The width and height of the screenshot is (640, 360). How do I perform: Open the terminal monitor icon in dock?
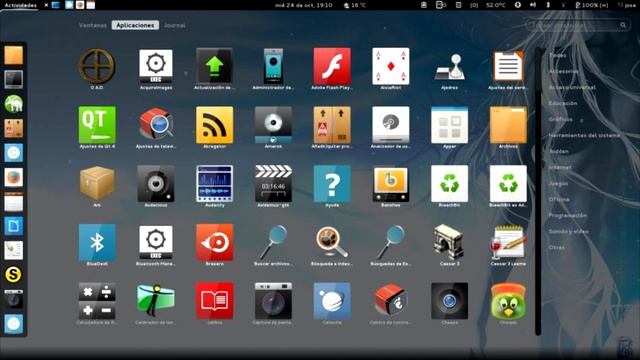click(x=13, y=80)
